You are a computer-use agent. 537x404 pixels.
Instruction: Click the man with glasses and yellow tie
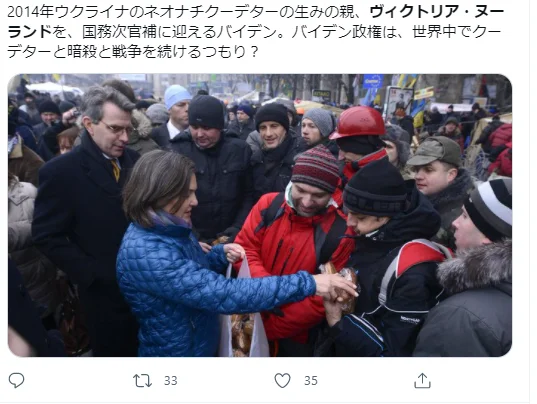pos(86,212)
